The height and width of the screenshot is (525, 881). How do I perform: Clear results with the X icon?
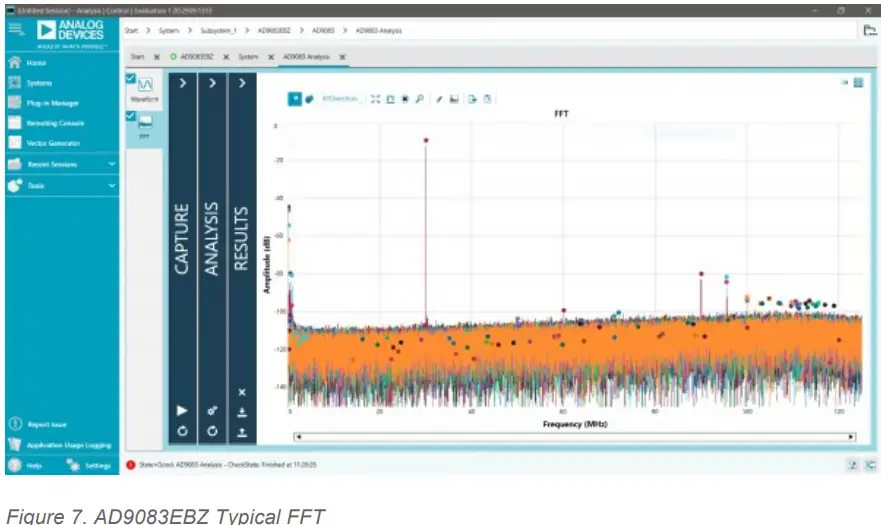(x=242, y=392)
